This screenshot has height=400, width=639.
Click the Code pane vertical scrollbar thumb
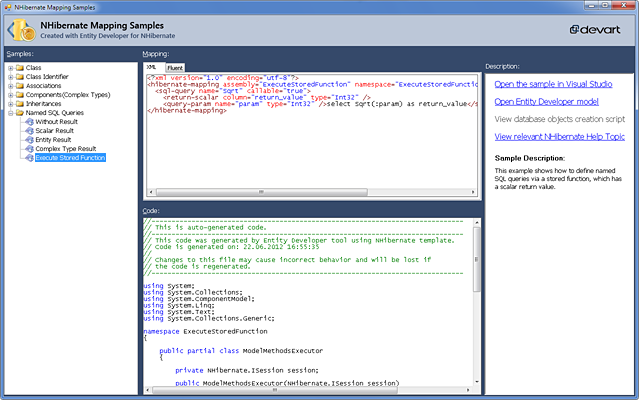click(476, 259)
